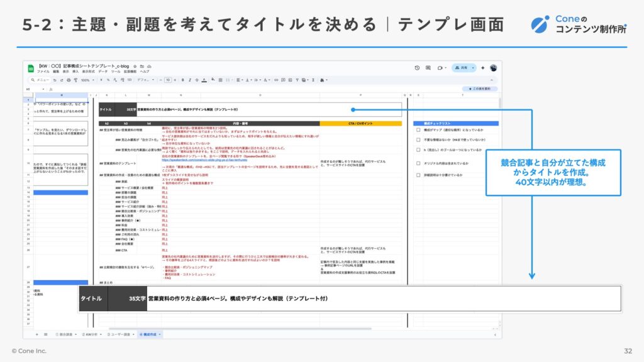Image resolution: width=644 pixels, height=362 pixels.
Task: Click the create filter funnel icon
Action: (297, 80)
